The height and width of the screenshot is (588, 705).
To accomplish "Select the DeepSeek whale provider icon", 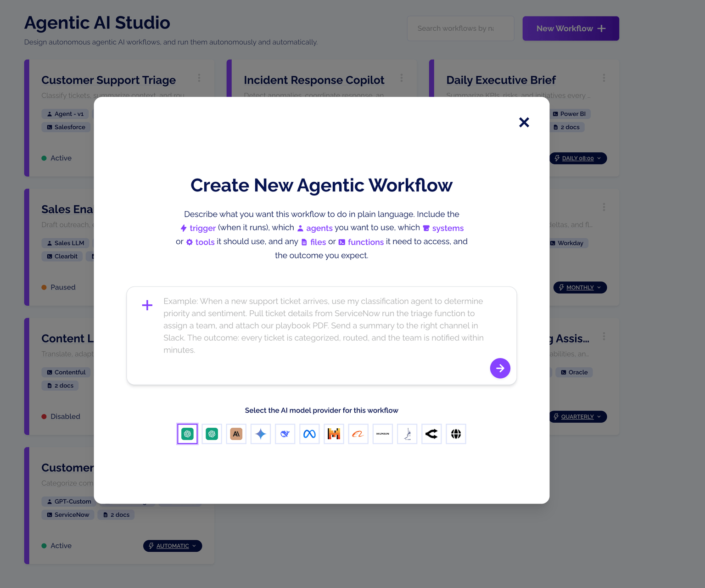I will [x=285, y=434].
